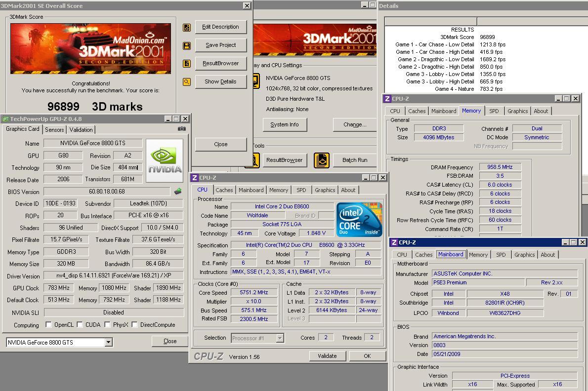Click the Batch Run icon in Tools
Image resolution: width=588 pixels, height=391 pixels.
tap(321, 160)
